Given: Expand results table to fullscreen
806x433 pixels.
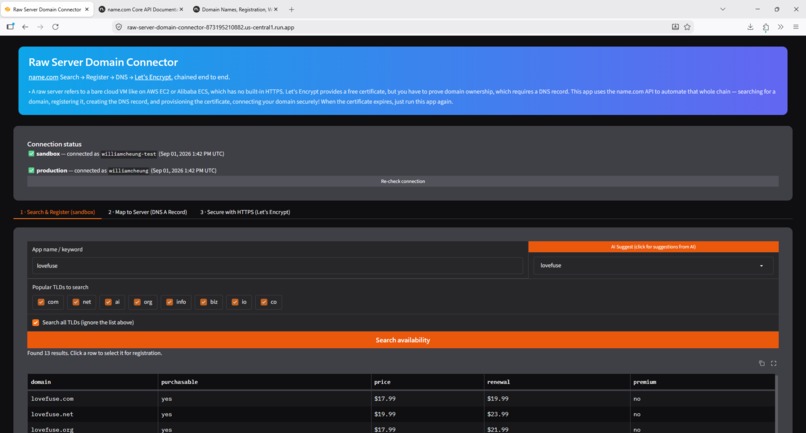Looking at the screenshot, I should pos(774,363).
